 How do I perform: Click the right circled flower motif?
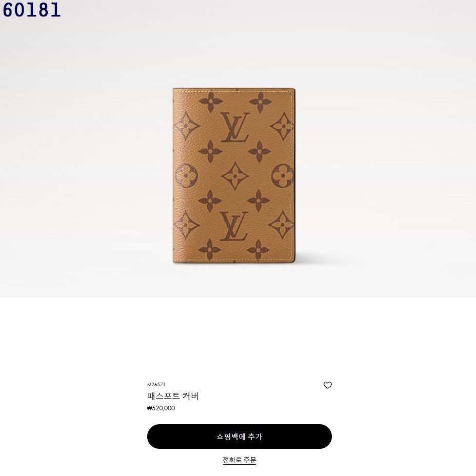(x=282, y=175)
